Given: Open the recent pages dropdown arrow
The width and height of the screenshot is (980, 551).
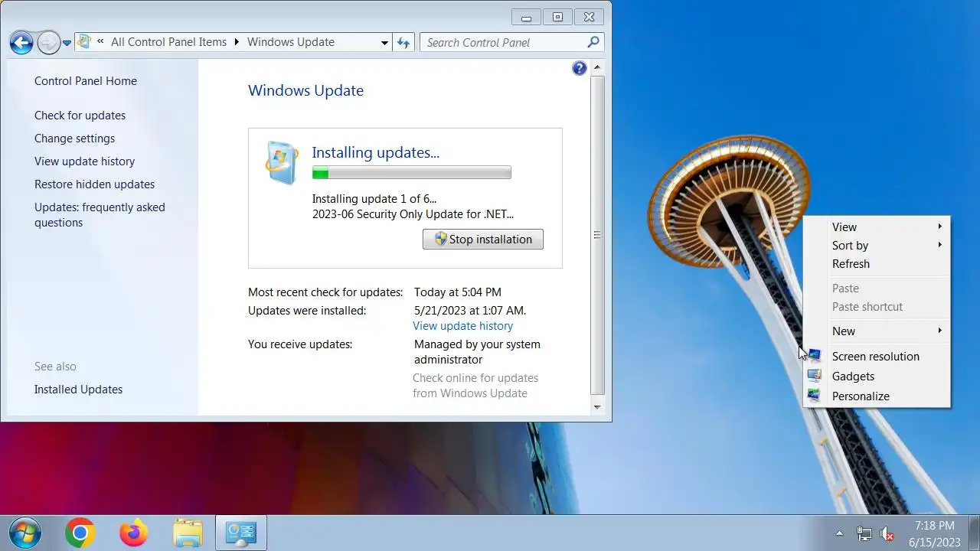Looking at the screenshot, I should click(x=67, y=43).
